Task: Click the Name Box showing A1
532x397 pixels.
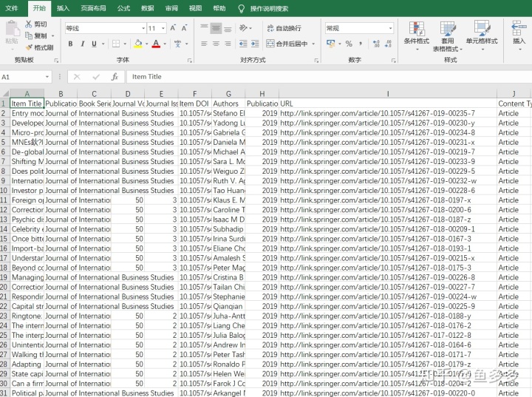Action: (x=26, y=77)
